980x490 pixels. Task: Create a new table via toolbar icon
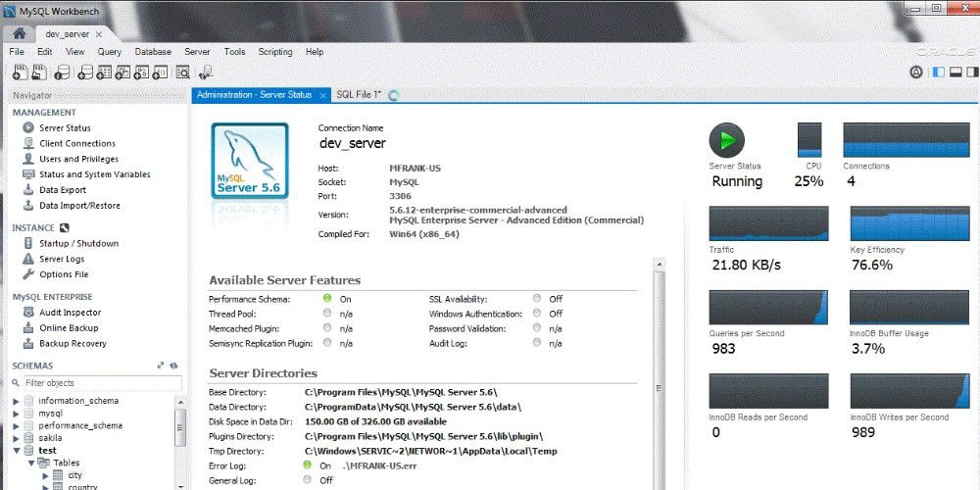104,73
